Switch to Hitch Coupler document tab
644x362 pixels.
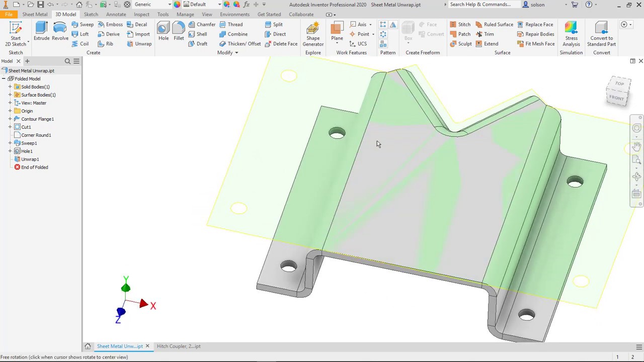pyautogui.click(x=179, y=346)
